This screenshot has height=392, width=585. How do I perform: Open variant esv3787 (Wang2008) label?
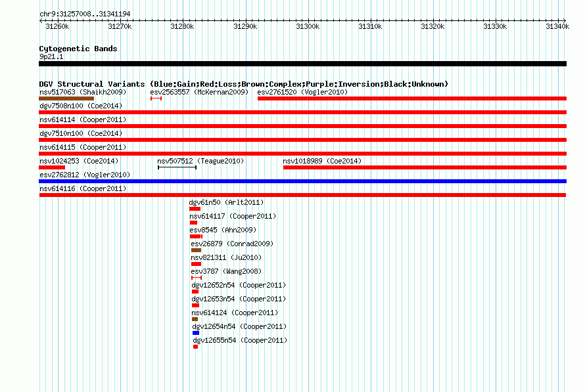(x=226, y=271)
